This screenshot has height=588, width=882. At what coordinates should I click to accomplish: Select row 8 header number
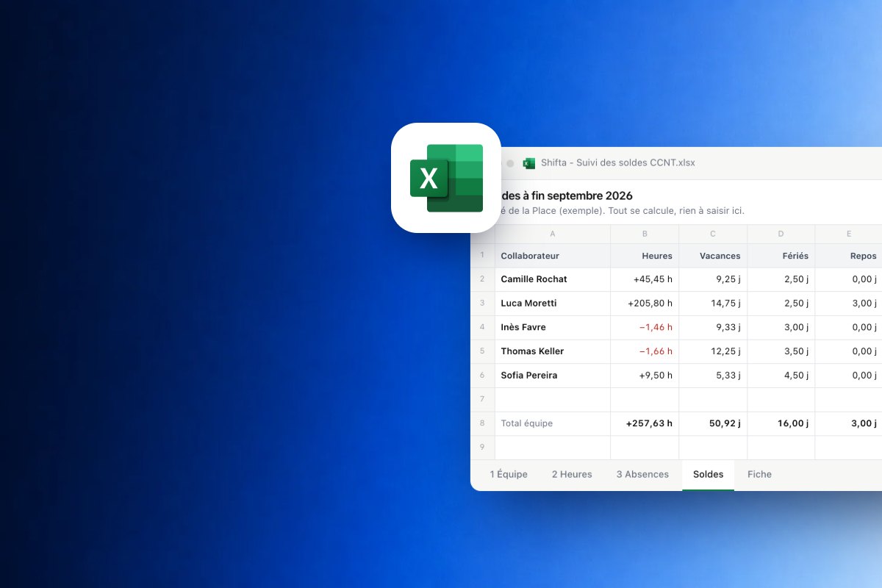(x=482, y=423)
